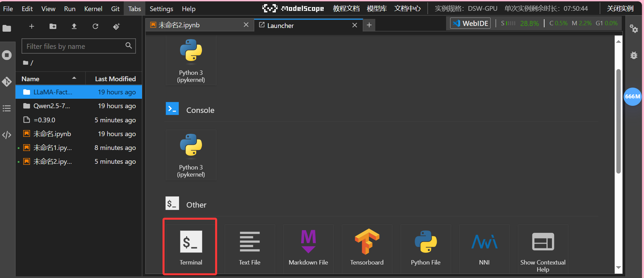Select the LLaMA-Fact... folder
This screenshot has width=644, height=278.
pyautogui.click(x=79, y=92)
